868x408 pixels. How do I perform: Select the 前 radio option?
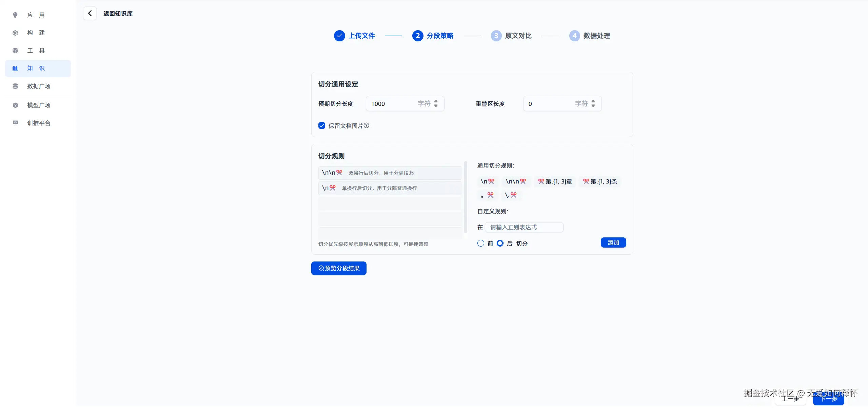(481, 243)
